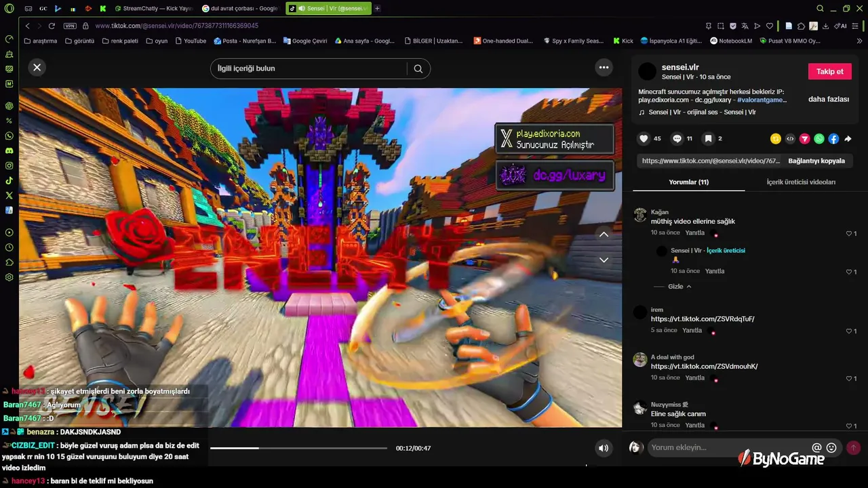Insert a mention with the @ icon
868x488 pixels.
816,447
